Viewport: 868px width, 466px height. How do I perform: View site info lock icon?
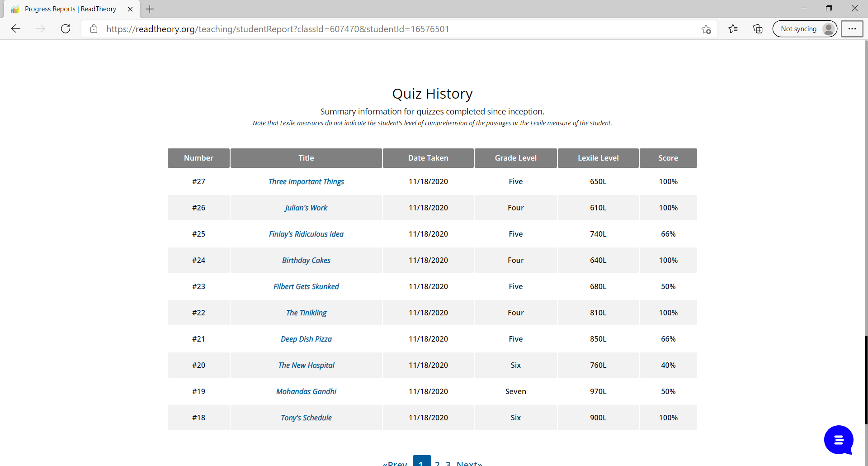[94, 29]
